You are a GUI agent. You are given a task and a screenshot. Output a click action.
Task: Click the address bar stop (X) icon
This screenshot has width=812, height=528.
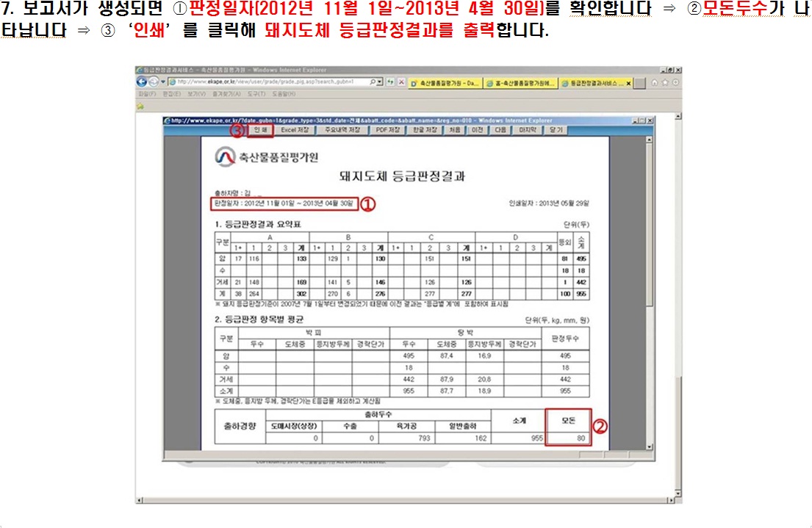point(401,82)
